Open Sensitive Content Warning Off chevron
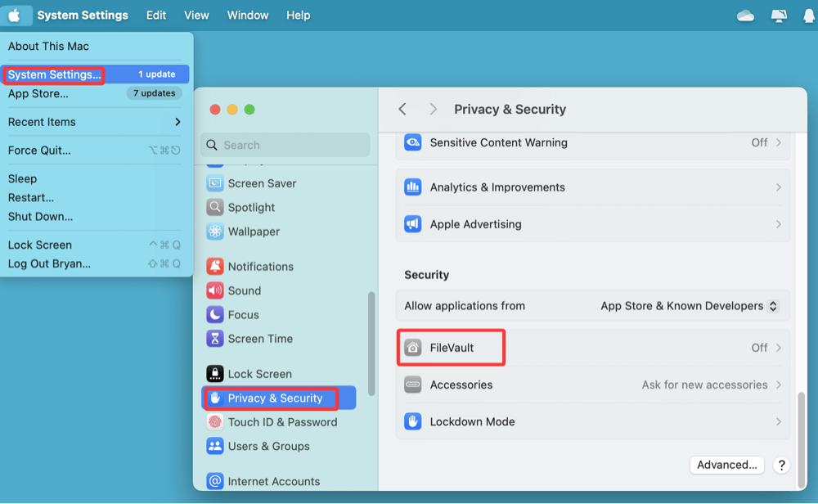818x504 pixels. point(778,142)
